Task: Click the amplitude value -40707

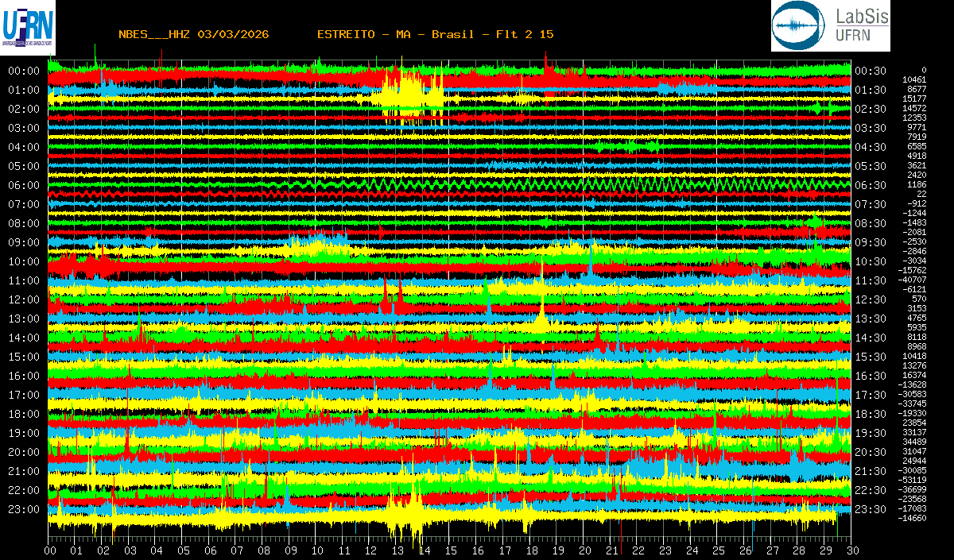Action: click(912, 280)
